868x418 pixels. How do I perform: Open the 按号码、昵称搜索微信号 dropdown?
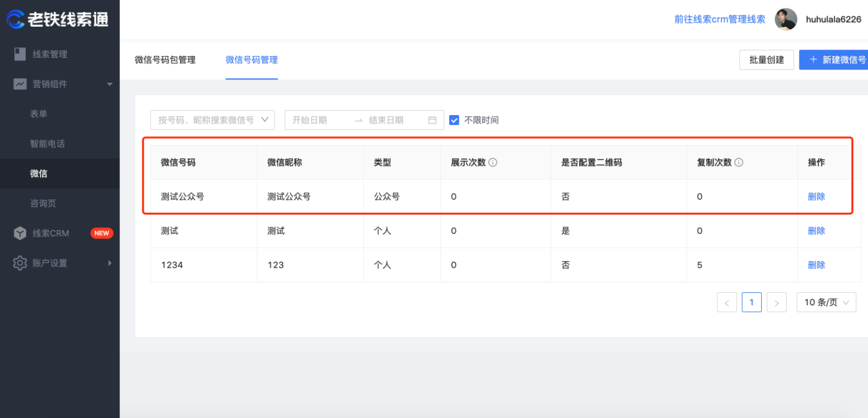pos(212,119)
